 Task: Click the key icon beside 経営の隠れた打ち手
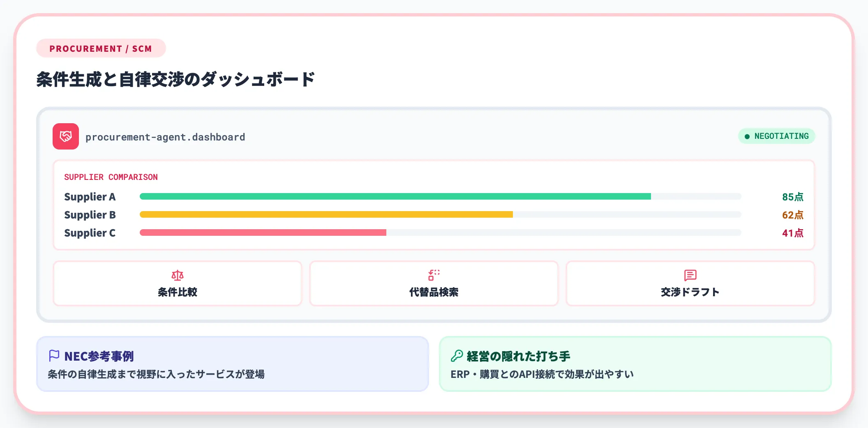457,356
